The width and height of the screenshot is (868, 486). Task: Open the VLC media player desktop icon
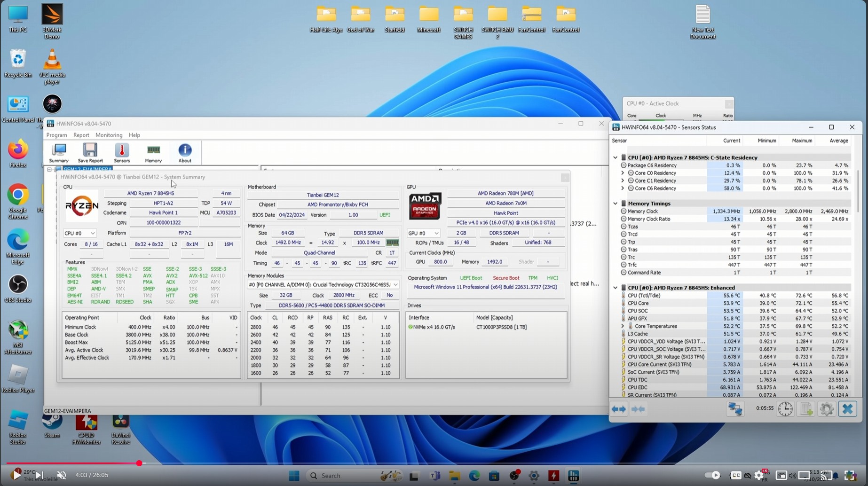click(x=52, y=67)
